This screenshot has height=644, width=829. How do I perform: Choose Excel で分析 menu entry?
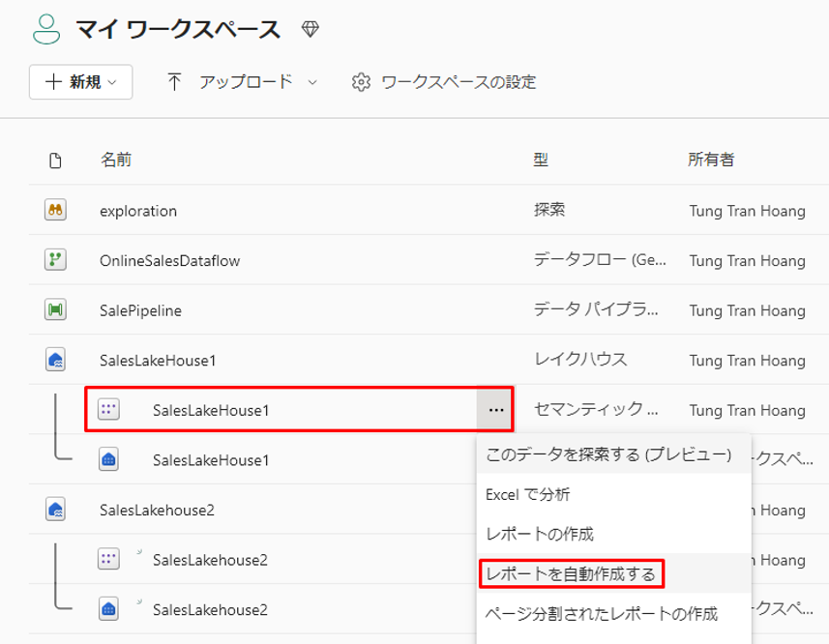click(x=527, y=494)
